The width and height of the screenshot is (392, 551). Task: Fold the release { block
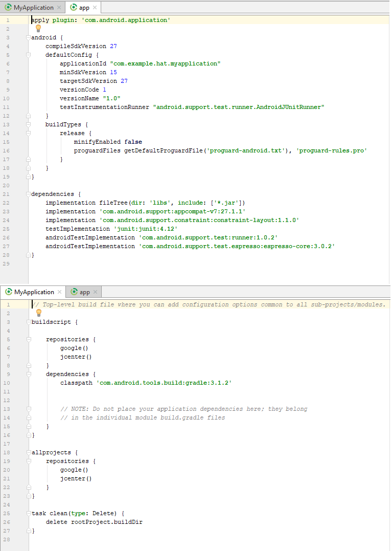[x=29, y=133]
